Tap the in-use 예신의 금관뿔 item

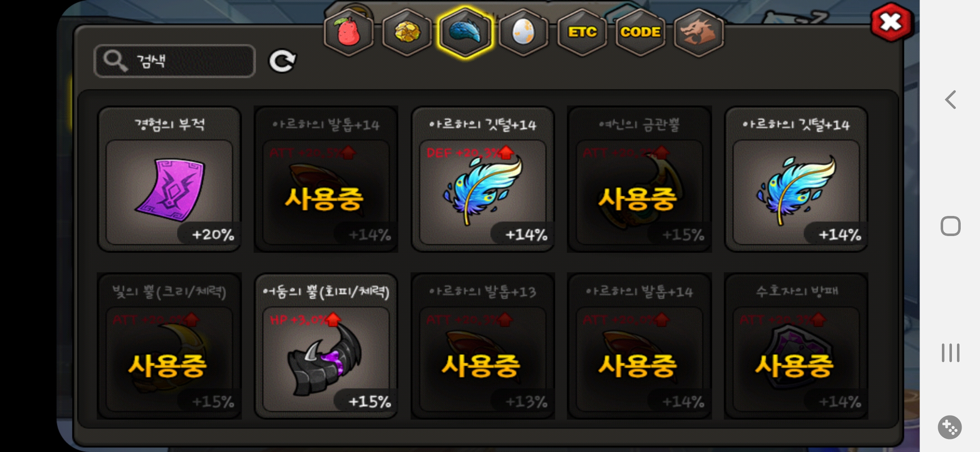pyautogui.click(x=639, y=179)
